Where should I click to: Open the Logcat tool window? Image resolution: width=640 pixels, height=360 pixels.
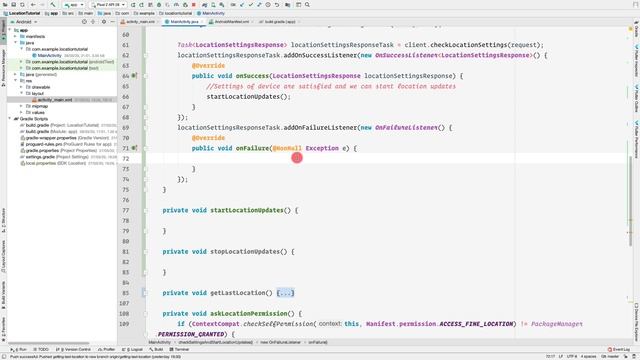click(132, 349)
